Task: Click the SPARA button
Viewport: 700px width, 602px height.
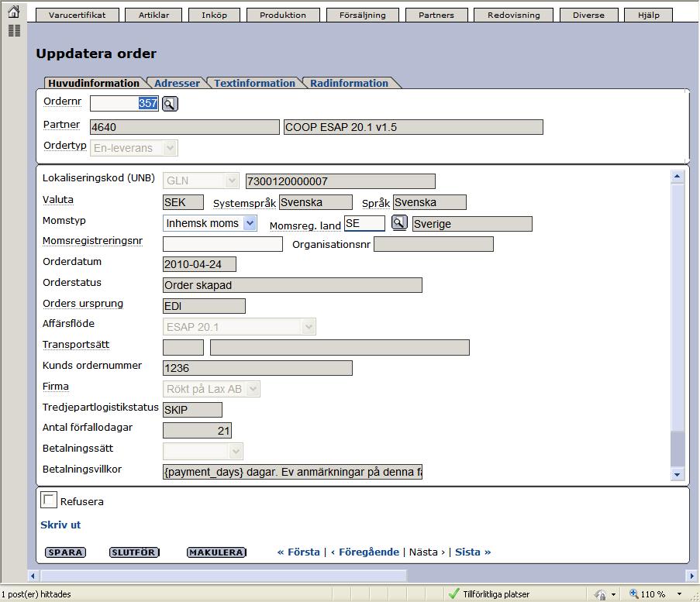Action: [65, 552]
